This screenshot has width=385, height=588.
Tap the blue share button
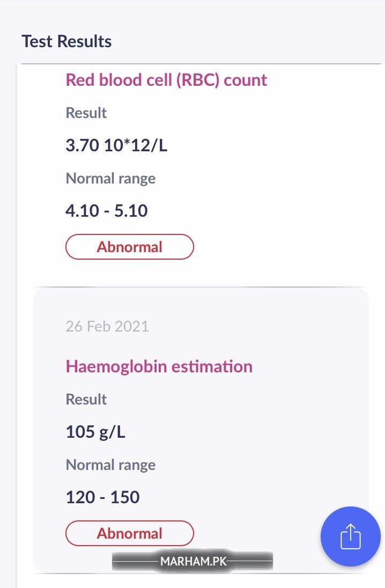(x=350, y=536)
